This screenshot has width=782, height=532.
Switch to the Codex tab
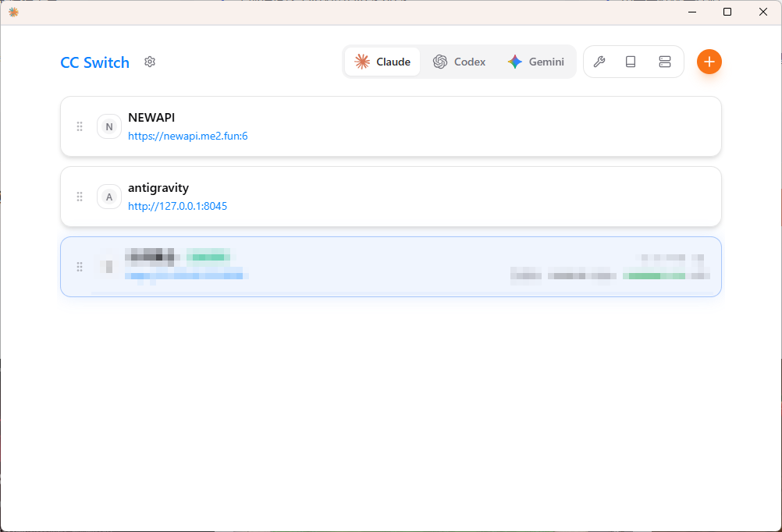[460, 62]
